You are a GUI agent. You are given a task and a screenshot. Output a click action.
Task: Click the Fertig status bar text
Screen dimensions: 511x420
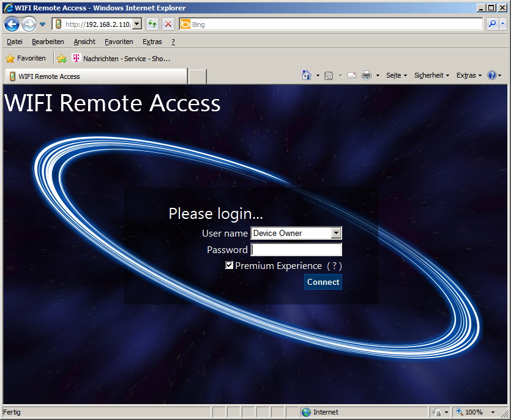click(12, 412)
